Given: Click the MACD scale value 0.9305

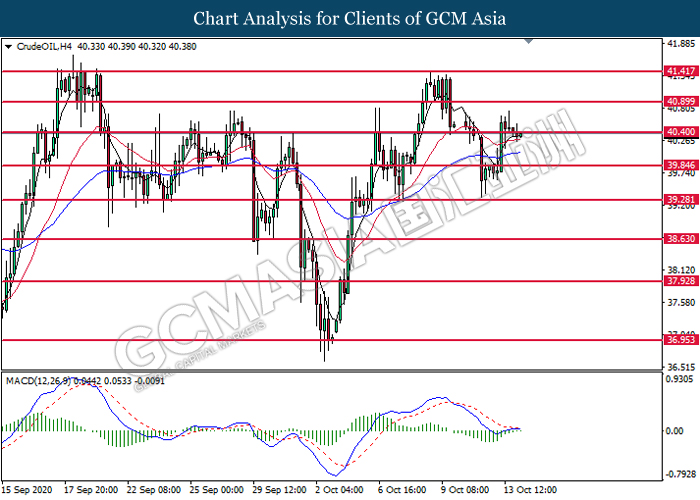Looking at the screenshot, I should (x=679, y=379).
